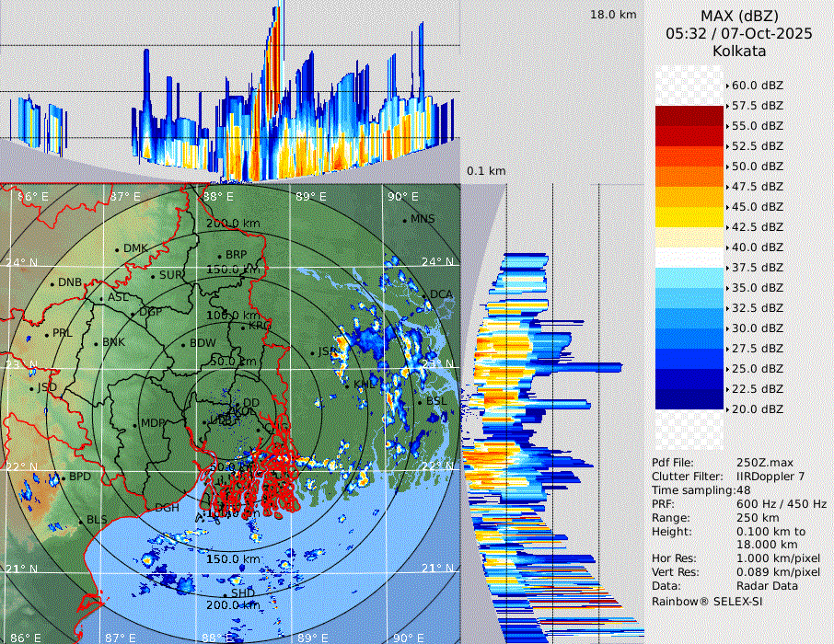Click the PRL station marker

pos(47,334)
